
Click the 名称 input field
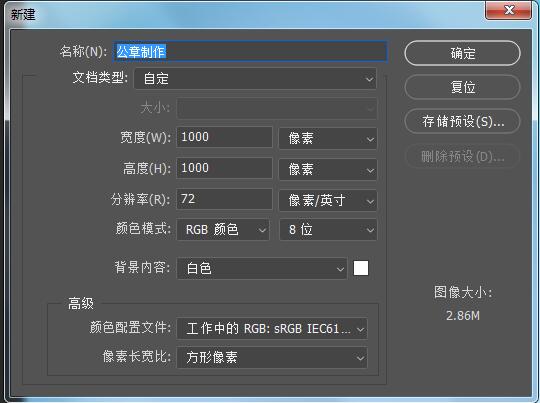[250, 52]
